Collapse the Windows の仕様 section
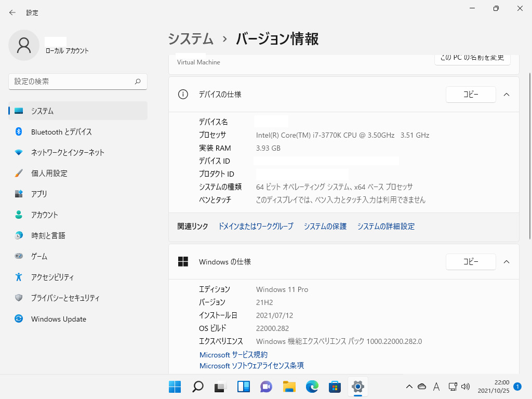Viewport: 532px width, 399px height. pos(507,262)
